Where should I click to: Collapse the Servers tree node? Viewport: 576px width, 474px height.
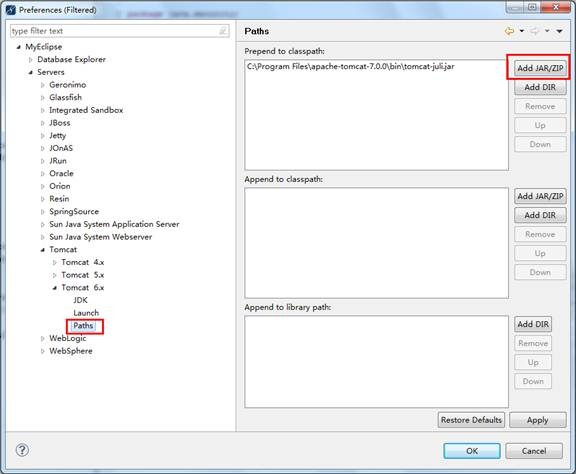[x=31, y=72]
